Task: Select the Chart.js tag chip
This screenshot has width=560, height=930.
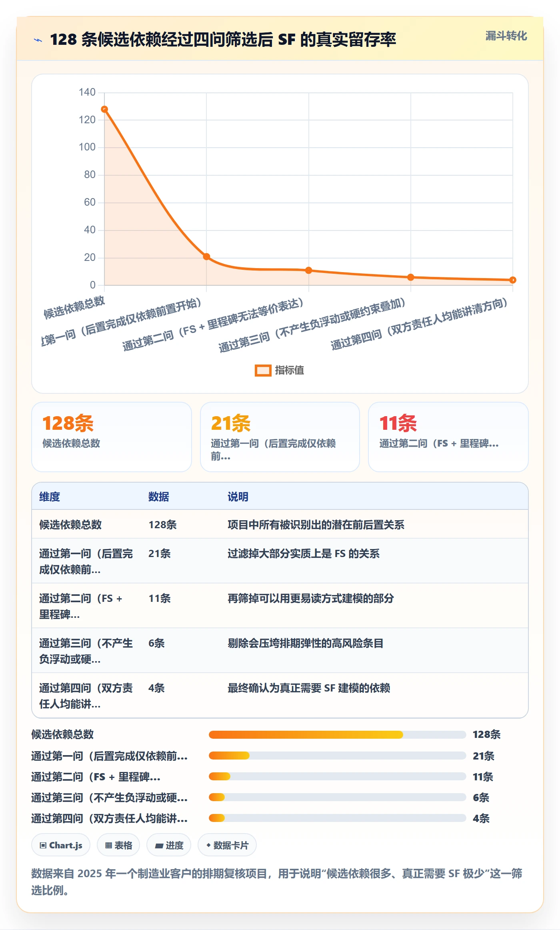Action: click(x=61, y=845)
